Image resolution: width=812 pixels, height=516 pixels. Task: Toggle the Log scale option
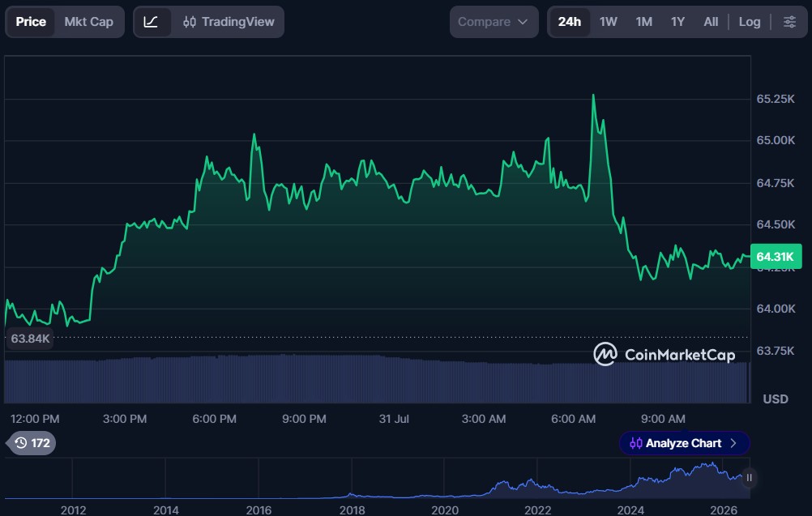point(750,22)
